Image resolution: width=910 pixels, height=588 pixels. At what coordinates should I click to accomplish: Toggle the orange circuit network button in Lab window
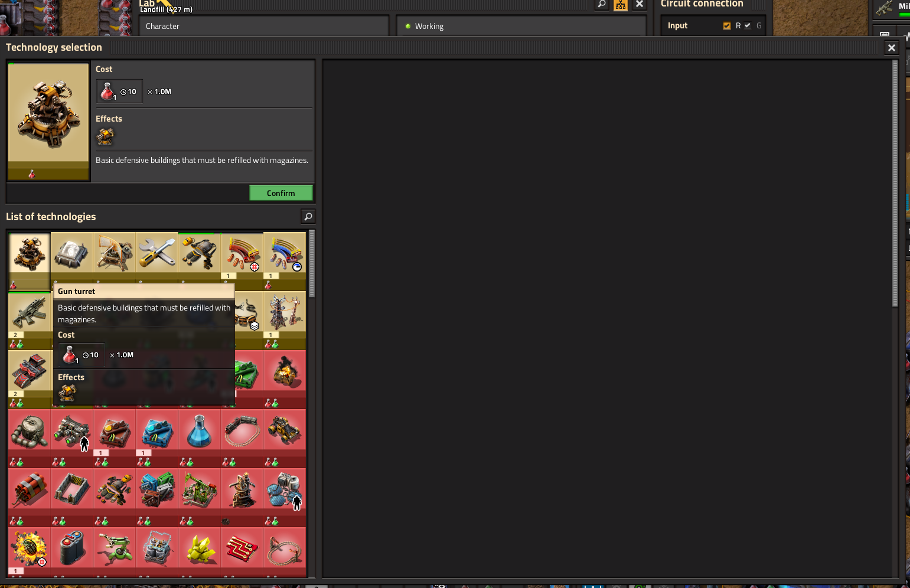[621, 4]
